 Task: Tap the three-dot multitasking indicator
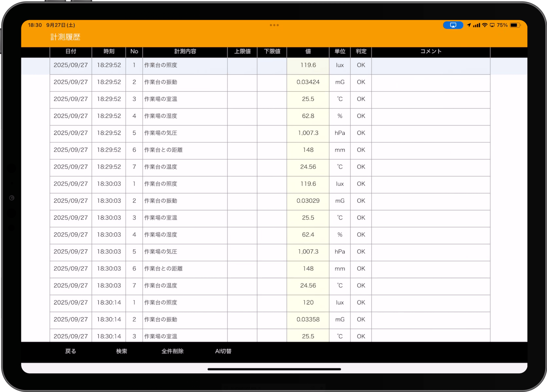point(274,25)
